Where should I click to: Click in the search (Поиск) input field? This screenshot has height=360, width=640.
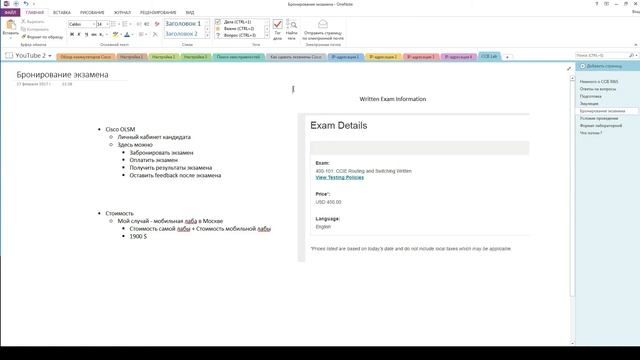tap(602, 55)
